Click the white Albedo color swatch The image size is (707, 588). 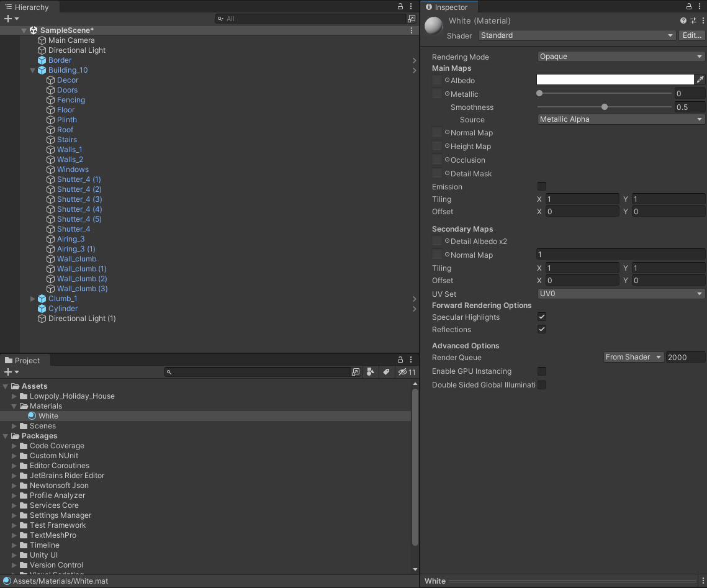click(x=615, y=79)
